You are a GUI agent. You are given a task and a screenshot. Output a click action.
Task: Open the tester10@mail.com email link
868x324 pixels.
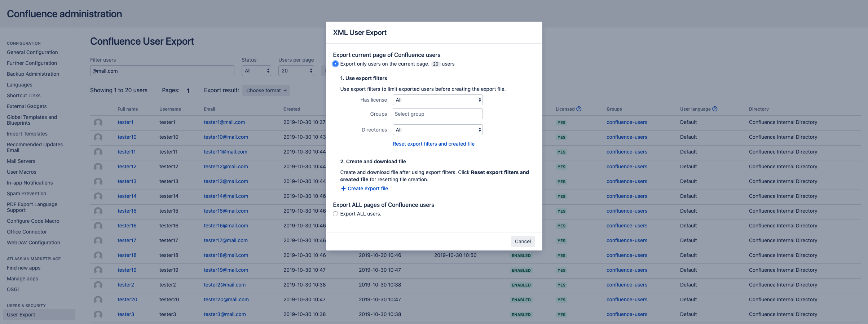(226, 137)
